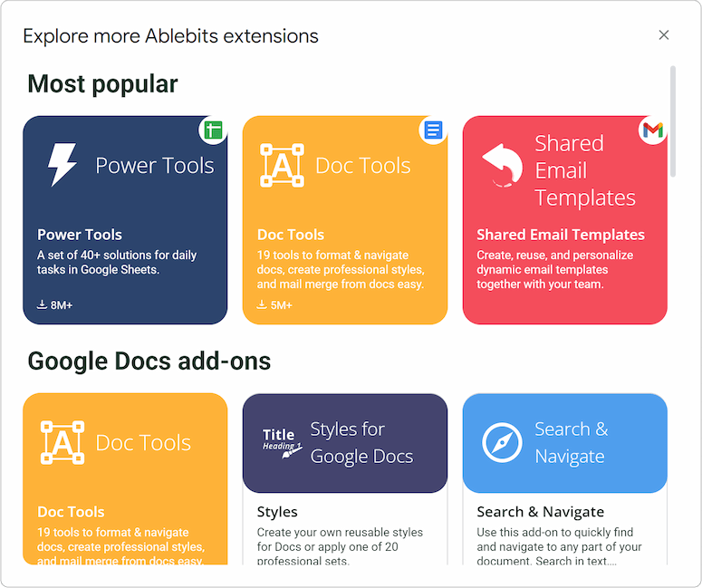702x588 pixels.
Task: Click 'A set of 40+ solutions' description
Action: click(x=117, y=262)
